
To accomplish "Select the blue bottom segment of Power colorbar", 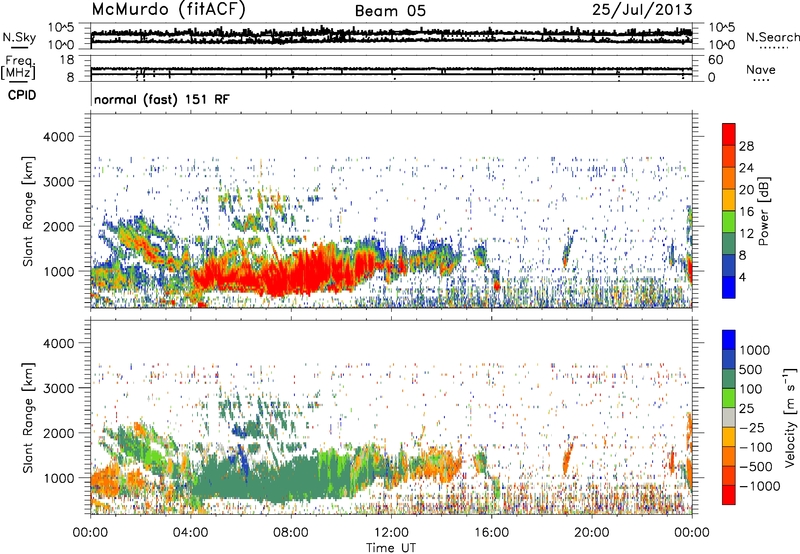I will [729, 287].
